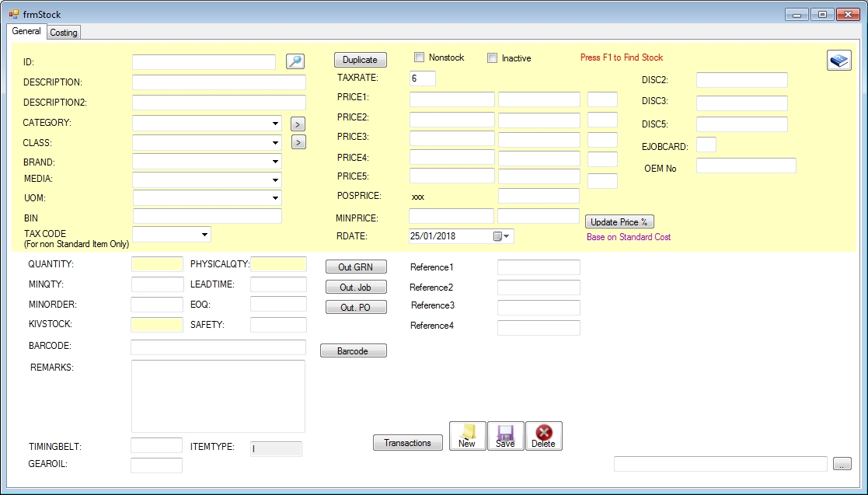Click the first PRICE2 input field
Viewport: 868px width, 495px height.
click(x=451, y=120)
